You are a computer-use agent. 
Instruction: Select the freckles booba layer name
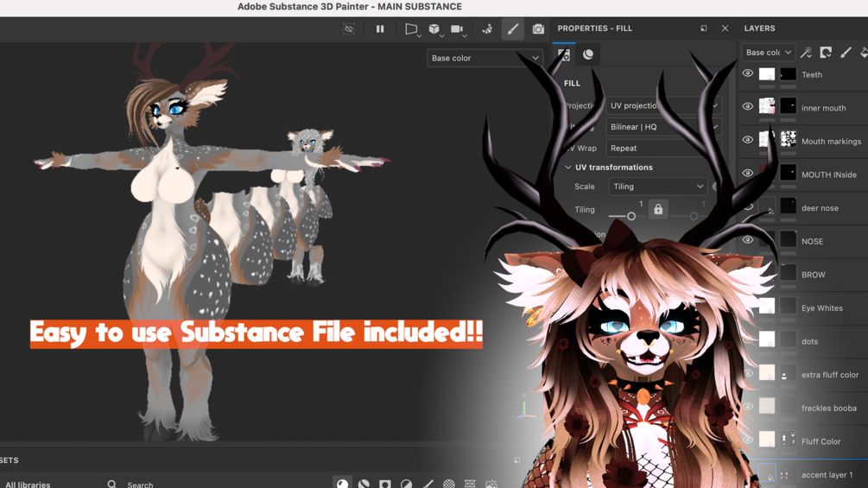828,409
